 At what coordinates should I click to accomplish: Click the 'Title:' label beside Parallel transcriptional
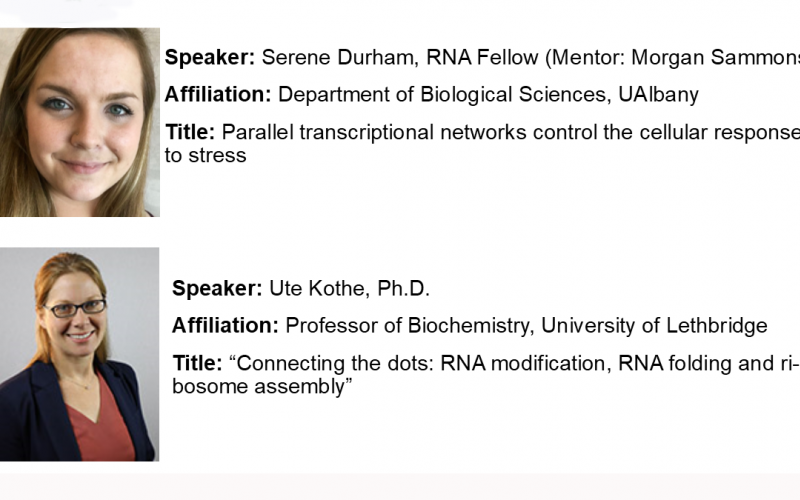pyautogui.click(x=190, y=133)
